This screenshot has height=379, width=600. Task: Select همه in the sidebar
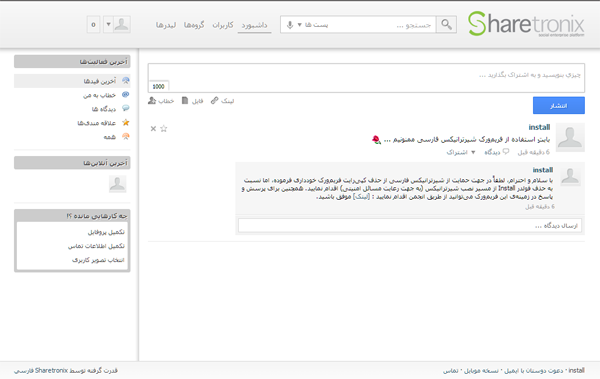pyautogui.click(x=72, y=137)
